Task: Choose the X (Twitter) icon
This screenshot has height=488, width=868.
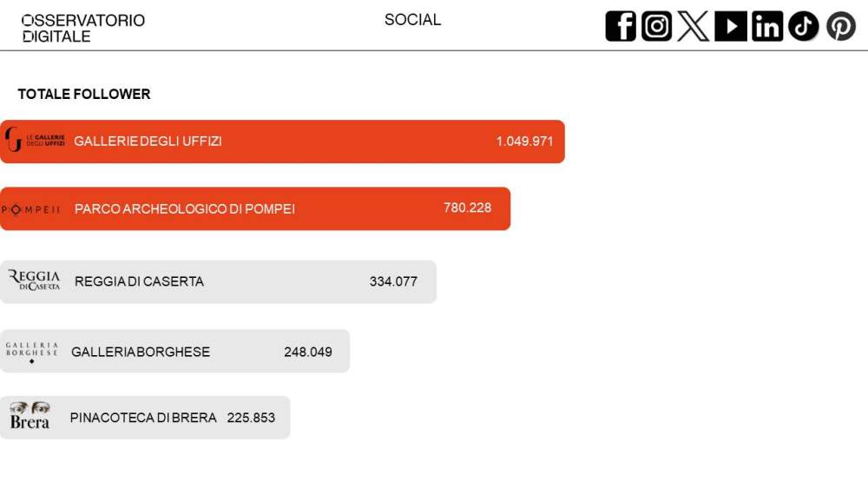Action: pos(693,26)
